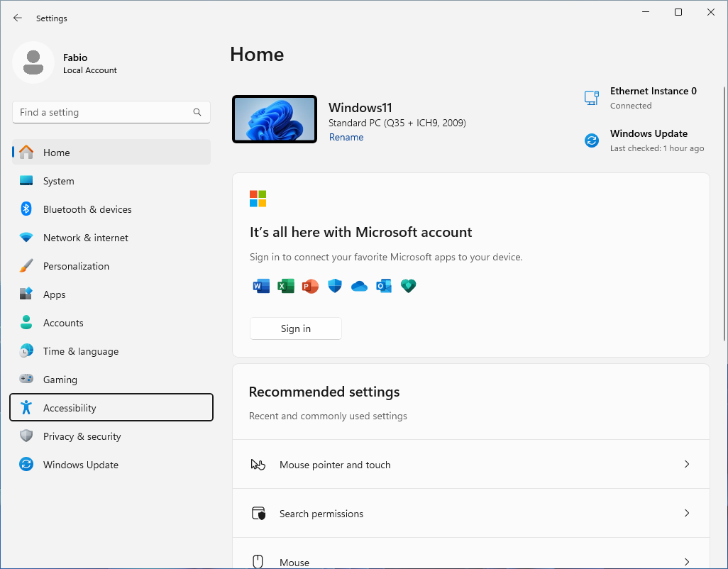Click the Sign in button
This screenshot has height=569, width=728.
pos(296,328)
